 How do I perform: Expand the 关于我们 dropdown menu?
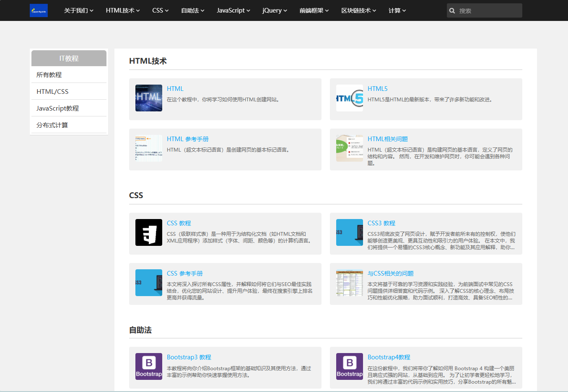pyautogui.click(x=78, y=10)
